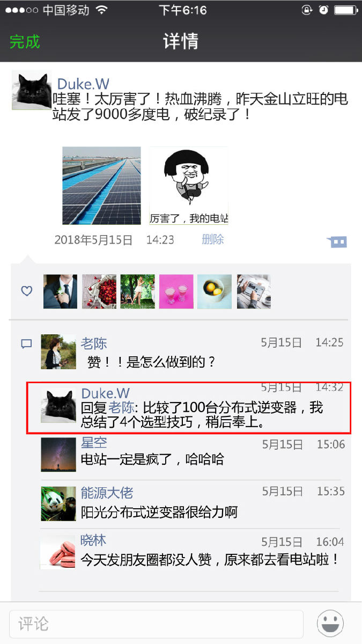Viewport: 362px width, 644px height.
Task: Tap the heart likes icon
Action: tap(27, 291)
